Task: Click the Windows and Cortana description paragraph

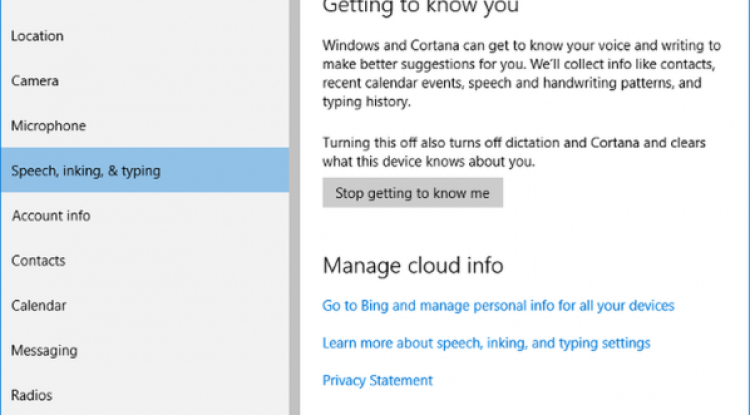Action: click(521, 73)
